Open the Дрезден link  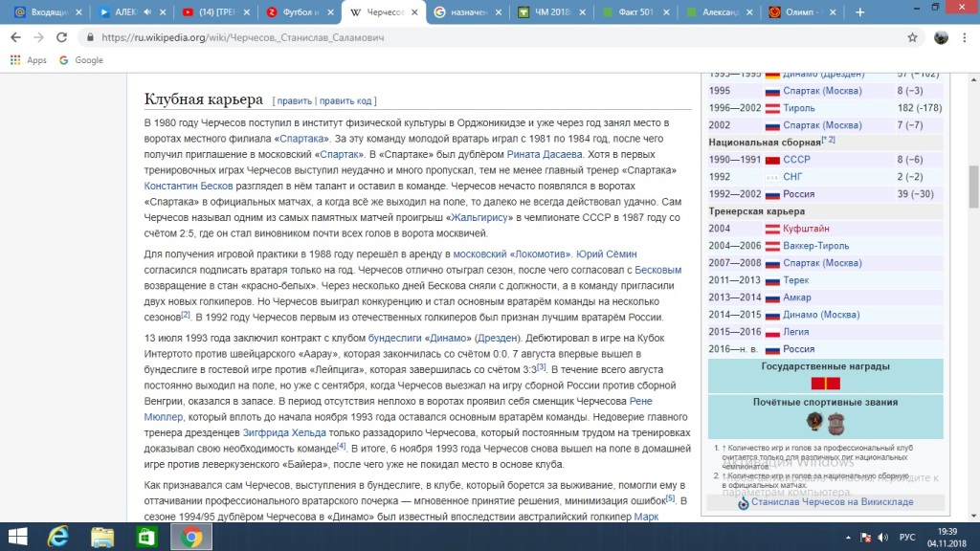click(x=497, y=338)
